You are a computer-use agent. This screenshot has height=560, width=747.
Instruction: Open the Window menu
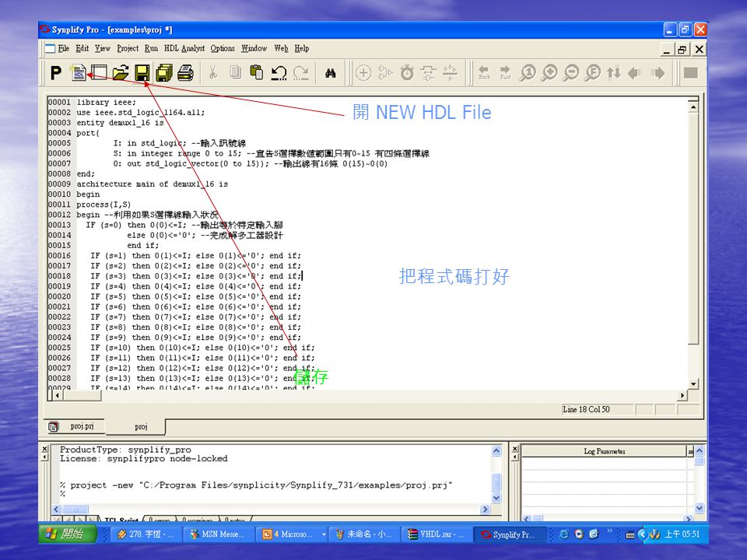point(254,48)
